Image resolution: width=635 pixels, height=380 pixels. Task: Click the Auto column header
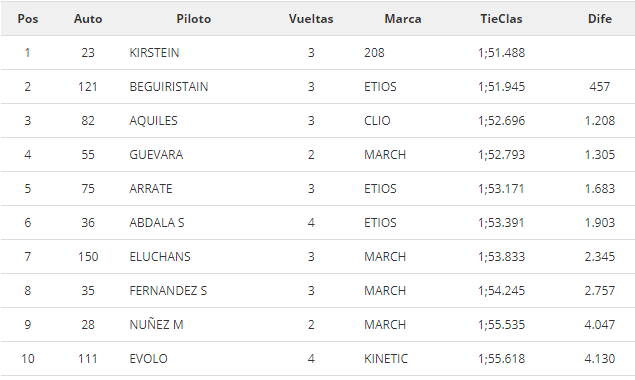click(x=88, y=19)
